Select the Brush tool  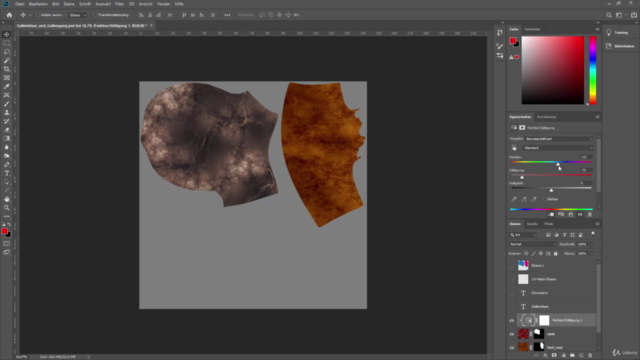[7, 104]
